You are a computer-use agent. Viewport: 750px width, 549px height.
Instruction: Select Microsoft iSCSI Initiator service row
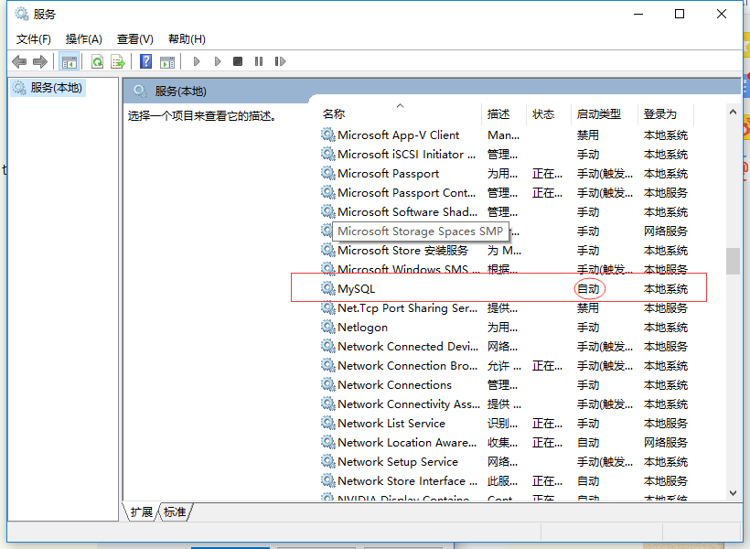507,154
